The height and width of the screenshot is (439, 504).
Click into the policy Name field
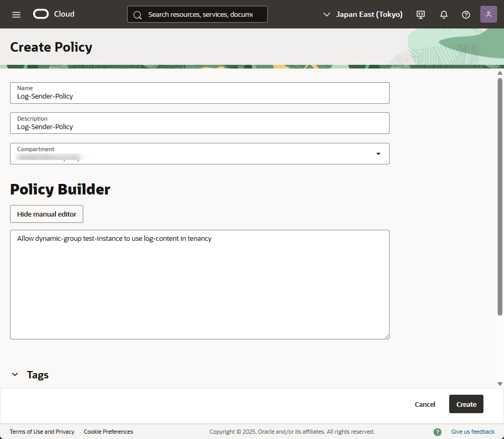pos(199,96)
